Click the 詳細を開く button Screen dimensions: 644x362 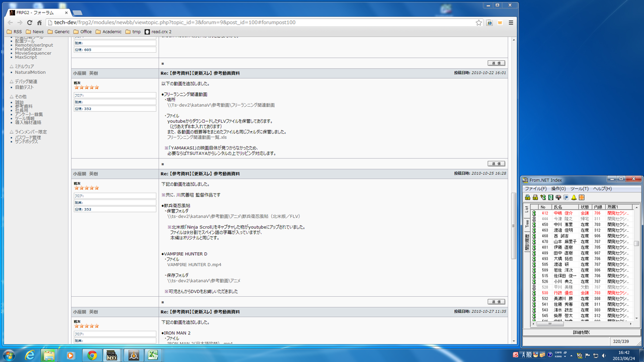coord(582,332)
